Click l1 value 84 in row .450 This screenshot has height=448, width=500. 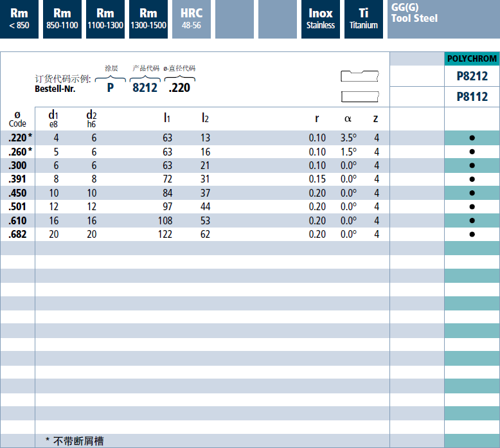(x=167, y=193)
